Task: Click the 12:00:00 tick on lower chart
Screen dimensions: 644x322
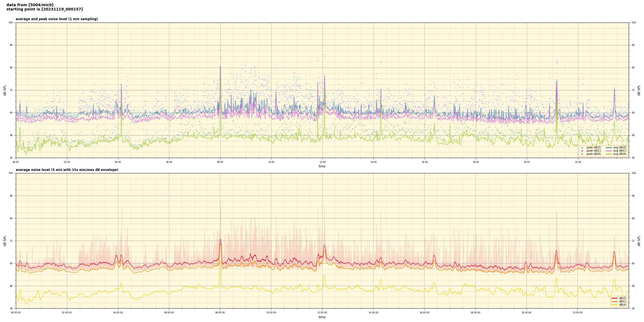Action: click(322, 313)
